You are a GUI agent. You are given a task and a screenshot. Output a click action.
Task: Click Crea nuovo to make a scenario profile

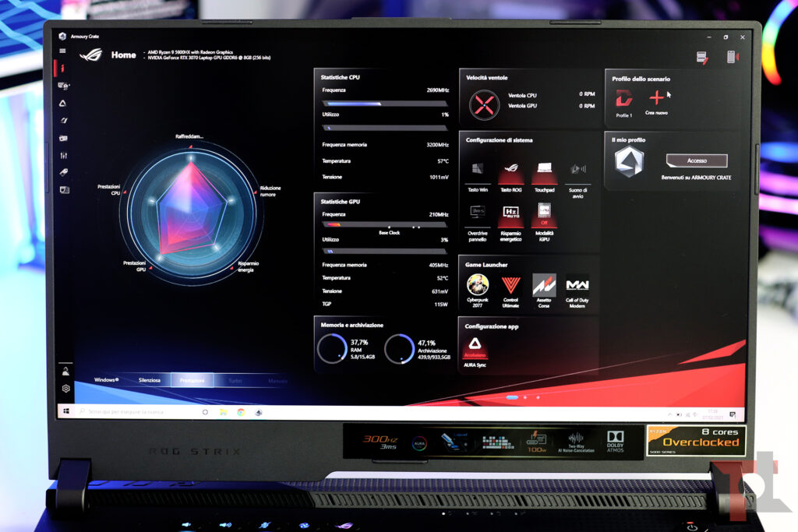659,97
